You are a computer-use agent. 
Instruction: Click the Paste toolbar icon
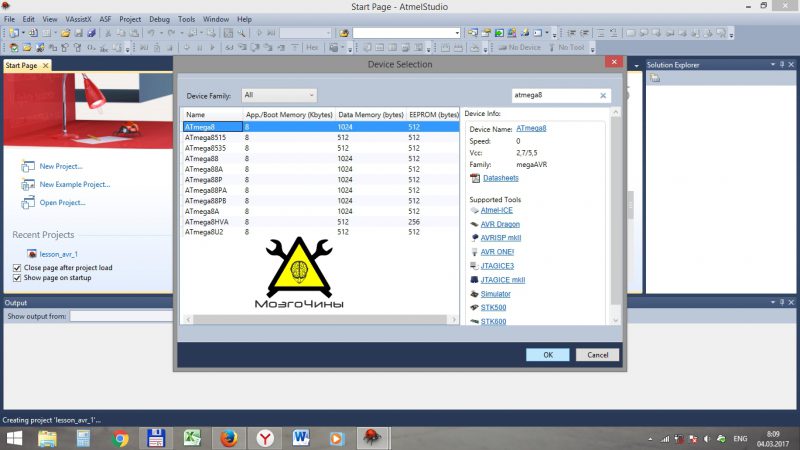click(134, 33)
